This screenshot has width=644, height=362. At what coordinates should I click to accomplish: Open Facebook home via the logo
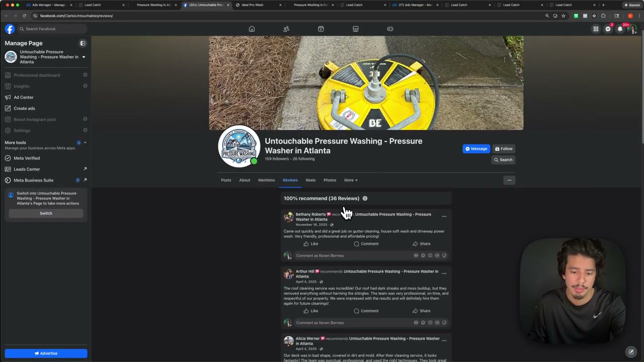[10, 29]
